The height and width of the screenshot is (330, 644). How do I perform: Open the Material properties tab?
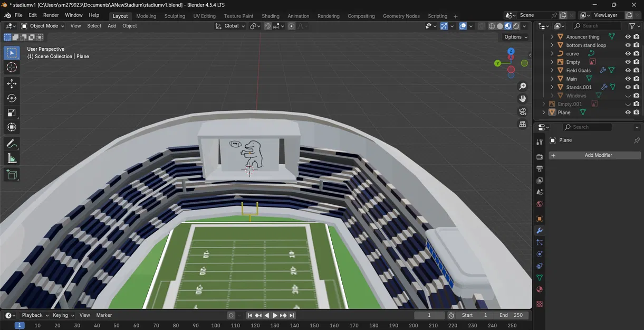(540, 290)
